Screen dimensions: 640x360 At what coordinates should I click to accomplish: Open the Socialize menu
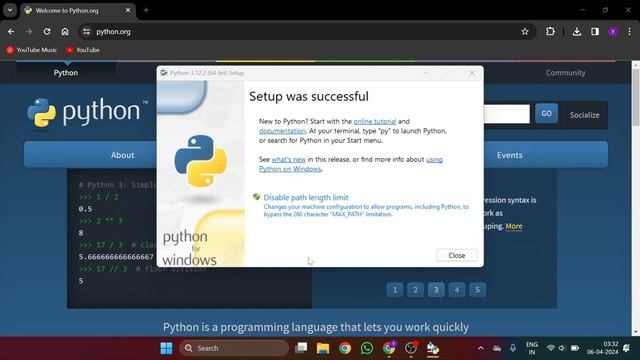click(584, 115)
